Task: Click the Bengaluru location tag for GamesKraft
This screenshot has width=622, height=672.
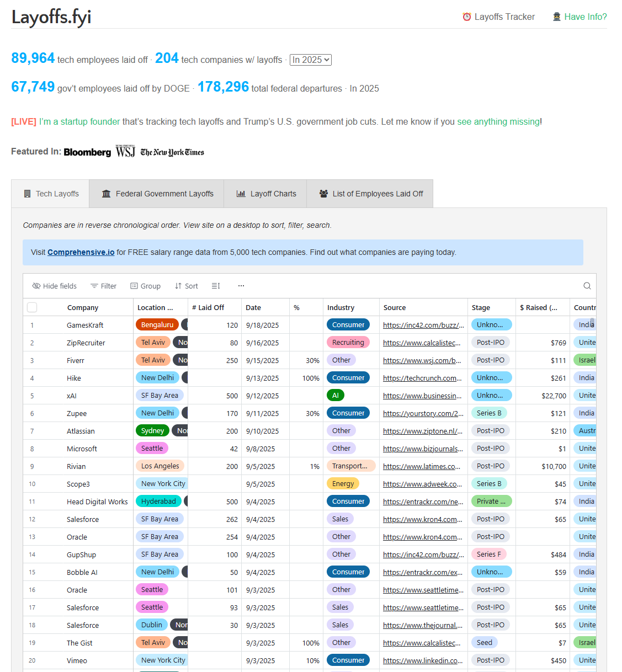Action: pos(157,325)
